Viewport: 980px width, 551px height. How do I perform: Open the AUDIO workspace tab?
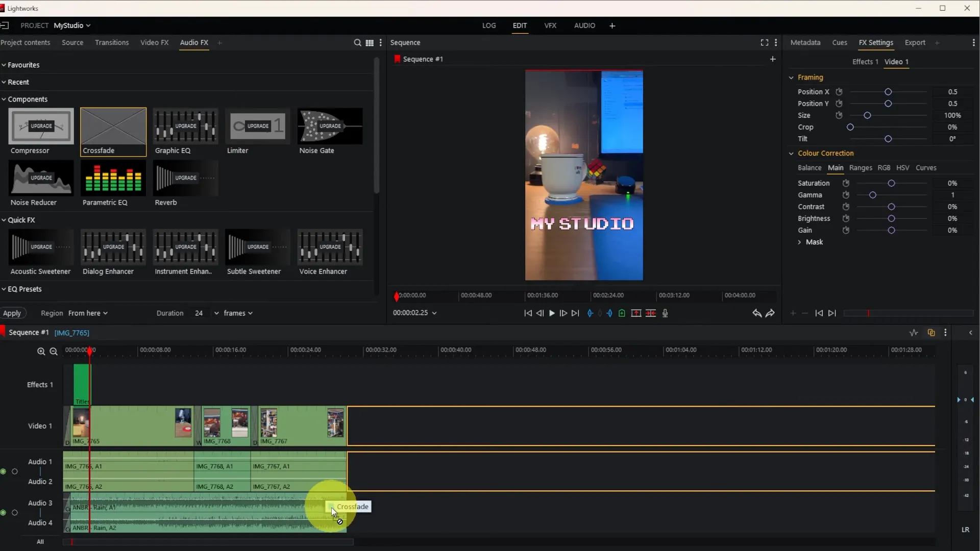click(584, 26)
